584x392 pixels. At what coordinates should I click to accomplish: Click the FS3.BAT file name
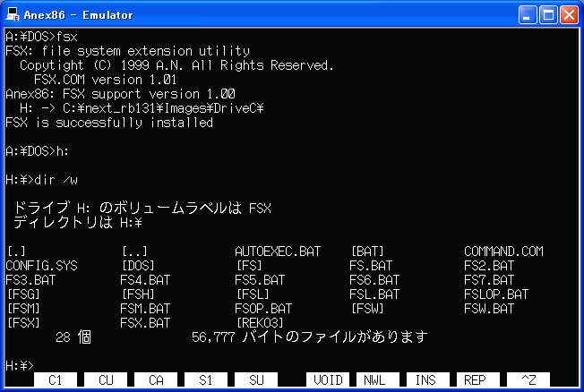pyautogui.click(x=31, y=280)
